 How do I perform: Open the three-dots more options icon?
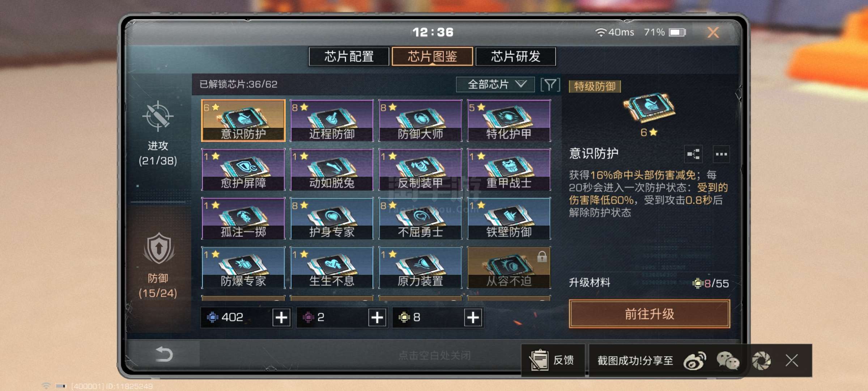click(x=721, y=154)
